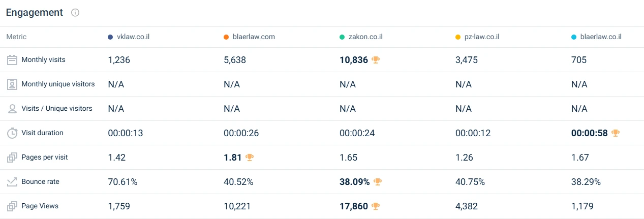The height and width of the screenshot is (219, 644).
Task: Click the Visit duration clock icon
Action: coord(12,133)
